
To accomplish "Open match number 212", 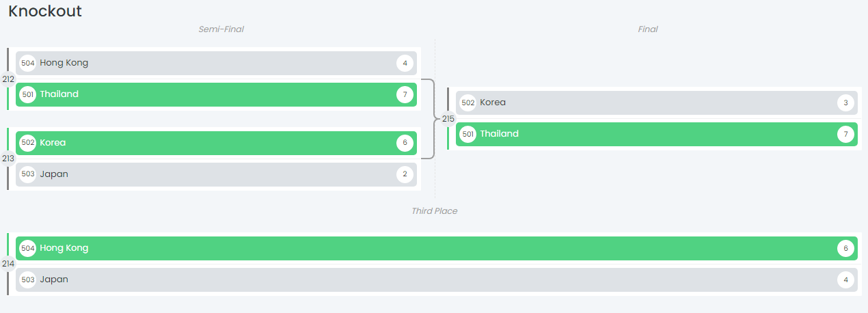I will click(x=8, y=79).
